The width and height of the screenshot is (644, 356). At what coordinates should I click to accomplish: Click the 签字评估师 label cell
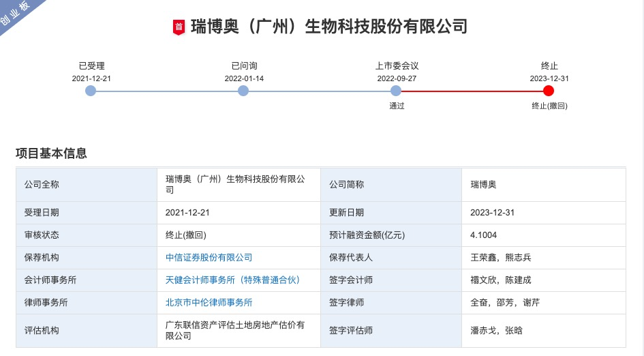point(391,331)
